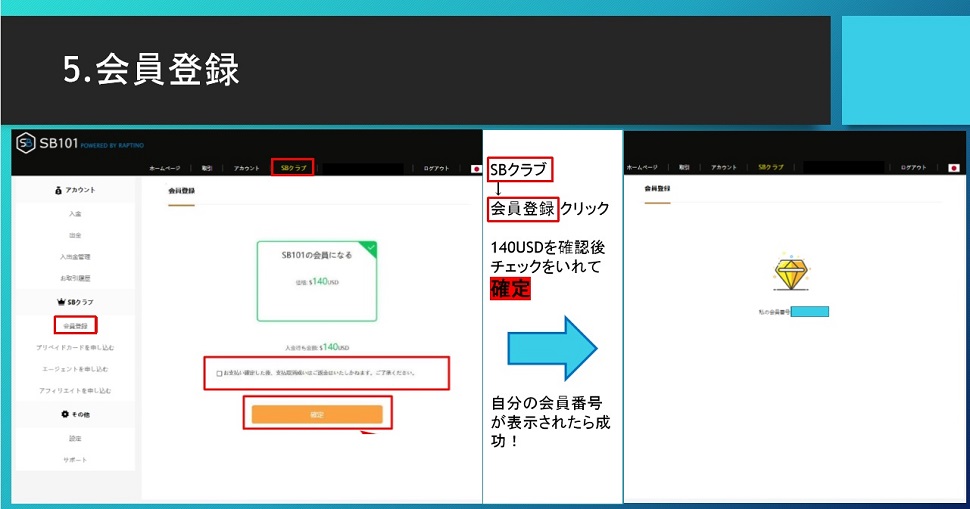Click the 会員登録 heading on the diamond success page
This screenshot has width=970, height=509.
click(658, 188)
